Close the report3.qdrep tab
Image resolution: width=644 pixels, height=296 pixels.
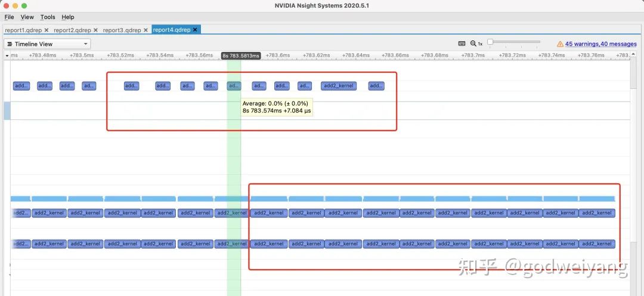point(146,30)
